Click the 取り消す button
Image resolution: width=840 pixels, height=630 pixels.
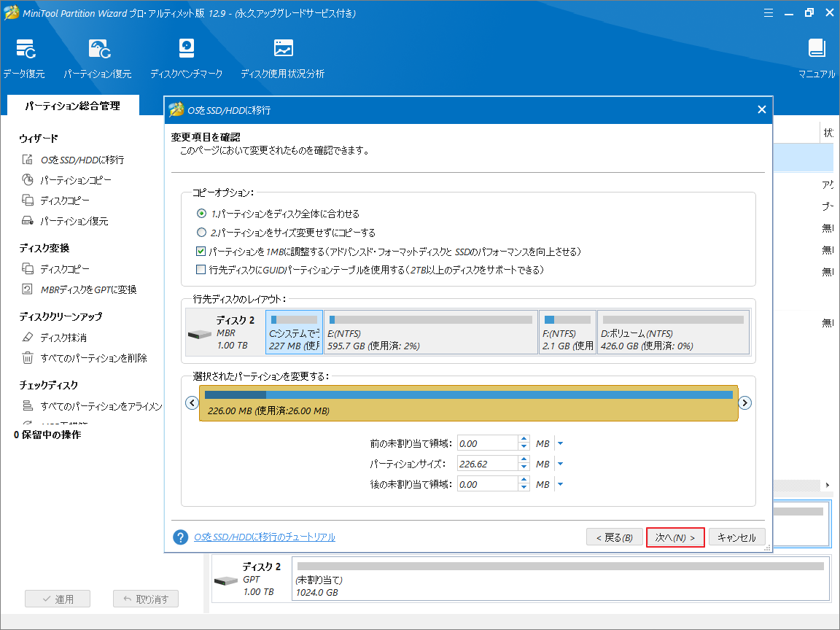[146, 599]
